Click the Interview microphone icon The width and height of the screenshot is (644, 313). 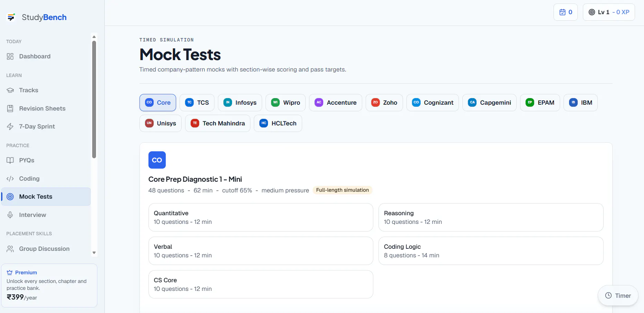(10, 215)
